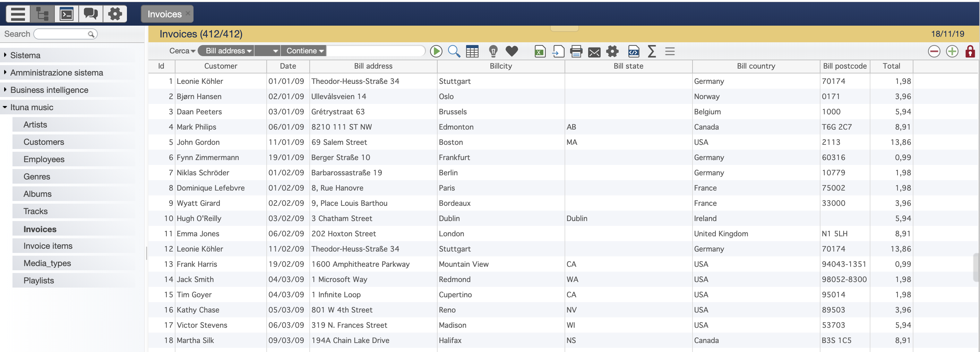The height and width of the screenshot is (352, 980).
Task: Click the envelope email icon
Action: tap(594, 52)
